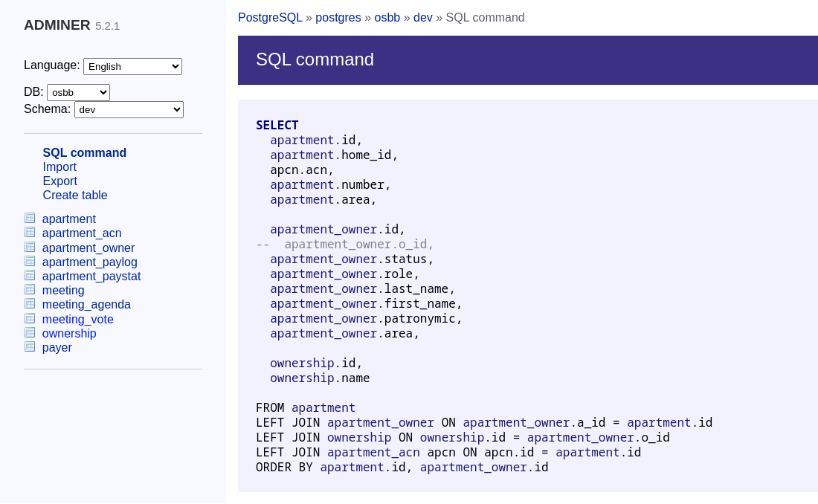Open the meeting_vote table in sidebar
This screenshot has width=818, height=504.
coord(78,320)
